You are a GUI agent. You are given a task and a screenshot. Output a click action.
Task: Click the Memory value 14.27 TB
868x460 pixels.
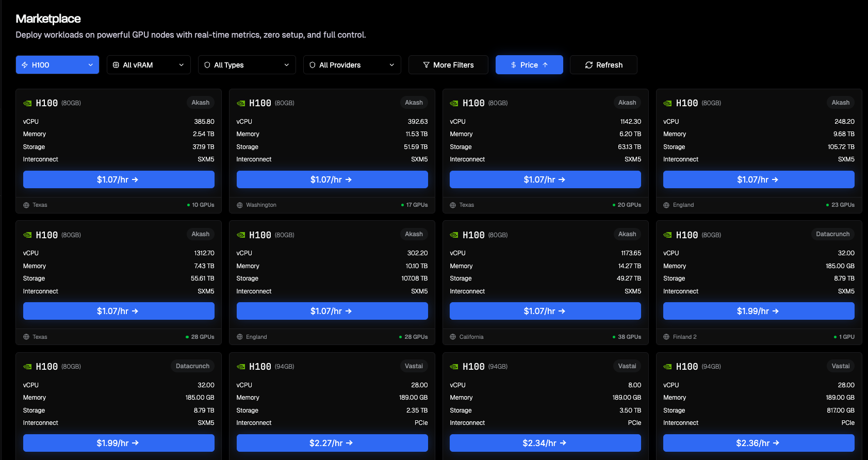[629, 266]
